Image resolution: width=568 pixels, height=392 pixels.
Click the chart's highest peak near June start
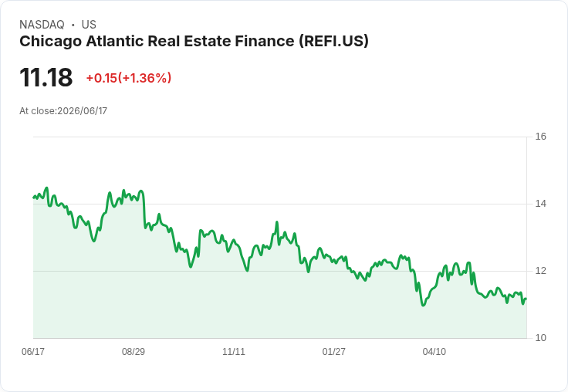pyautogui.click(x=46, y=188)
